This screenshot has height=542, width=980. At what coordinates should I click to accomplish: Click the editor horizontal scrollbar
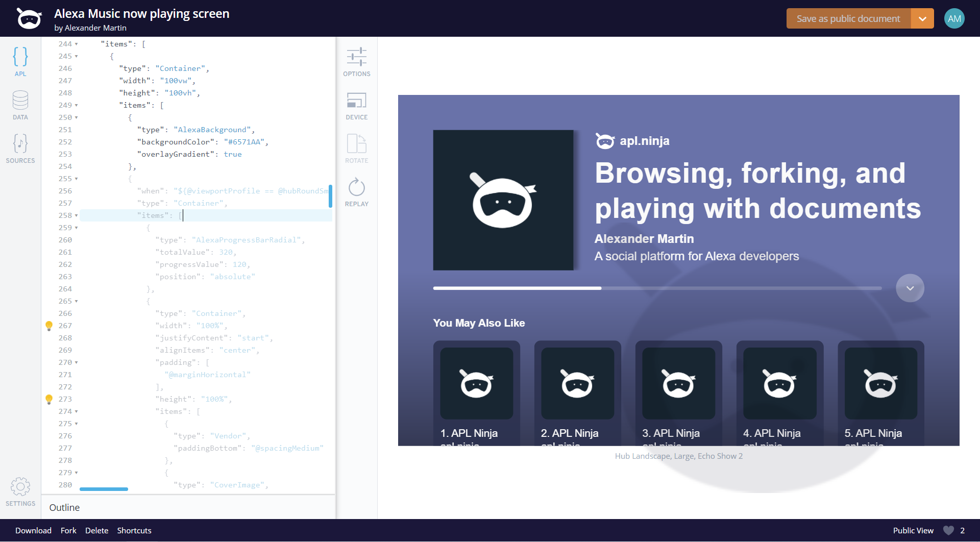104,489
